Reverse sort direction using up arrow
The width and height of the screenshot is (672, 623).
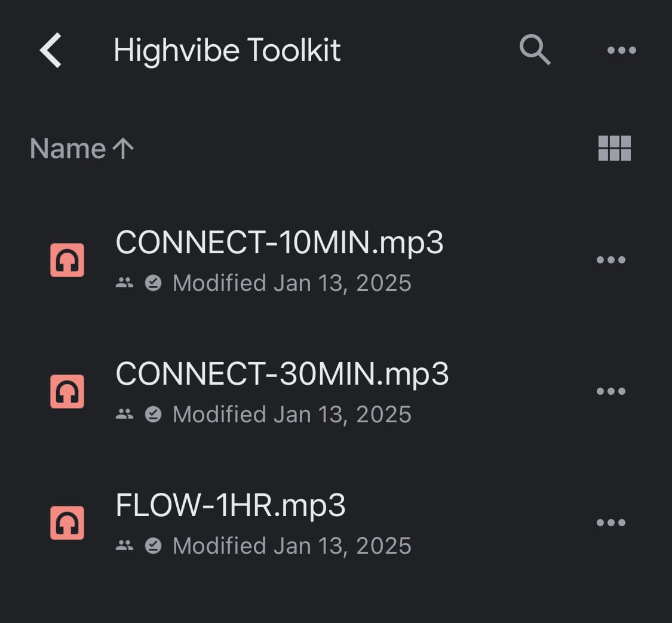coord(123,148)
